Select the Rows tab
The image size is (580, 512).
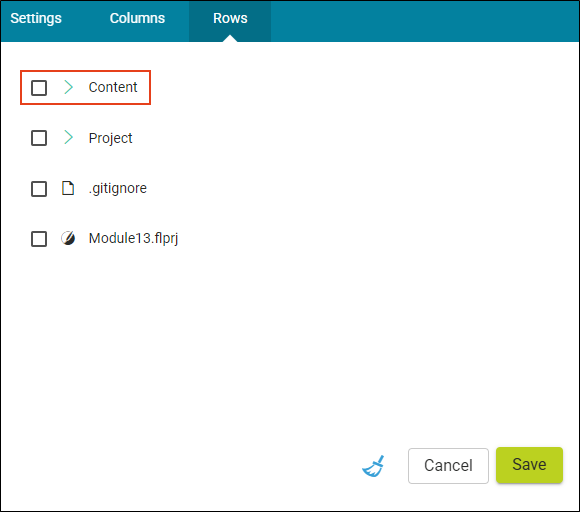(x=230, y=18)
